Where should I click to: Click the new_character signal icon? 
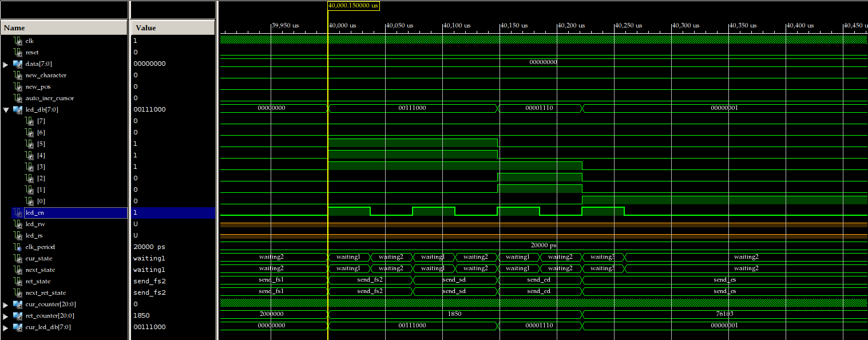(x=17, y=75)
